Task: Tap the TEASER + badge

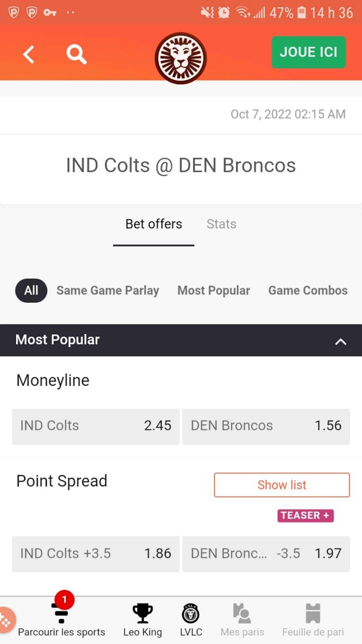Action: (305, 515)
